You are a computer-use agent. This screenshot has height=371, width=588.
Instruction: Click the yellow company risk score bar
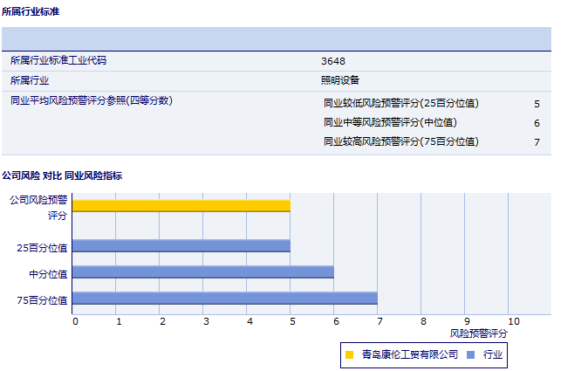pyautogui.click(x=181, y=205)
